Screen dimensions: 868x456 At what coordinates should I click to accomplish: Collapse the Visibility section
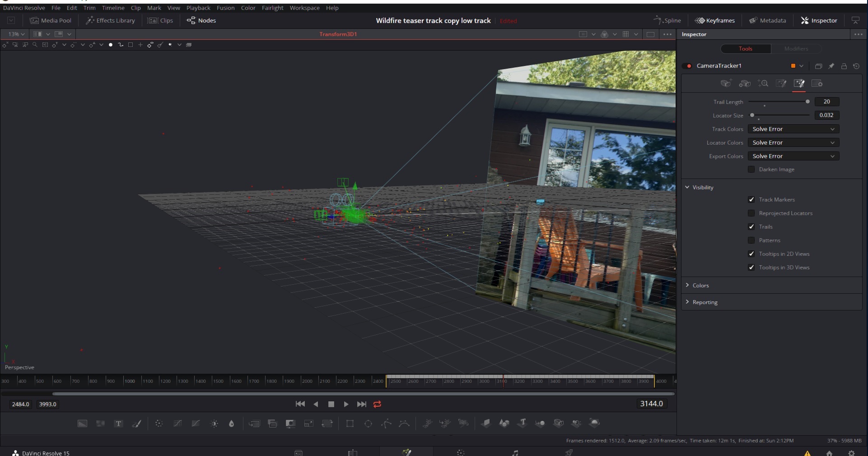(x=687, y=187)
